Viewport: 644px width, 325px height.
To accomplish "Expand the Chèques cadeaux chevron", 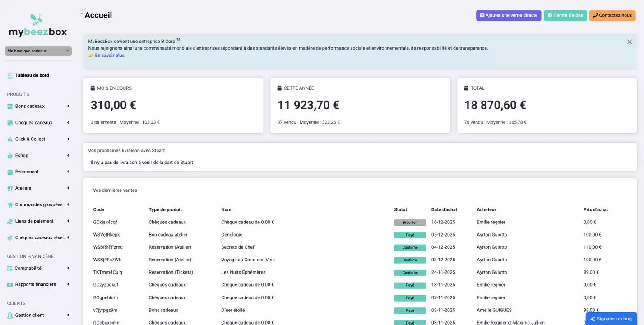I will click(68, 122).
